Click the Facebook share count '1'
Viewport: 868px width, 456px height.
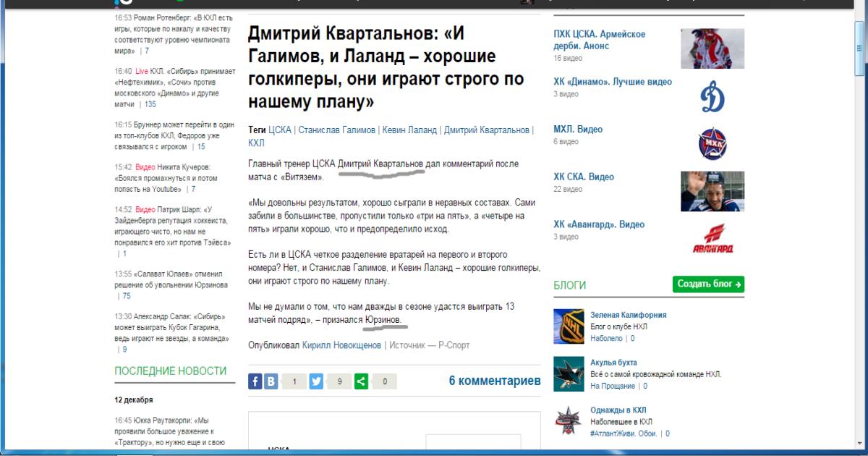click(x=294, y=381)
